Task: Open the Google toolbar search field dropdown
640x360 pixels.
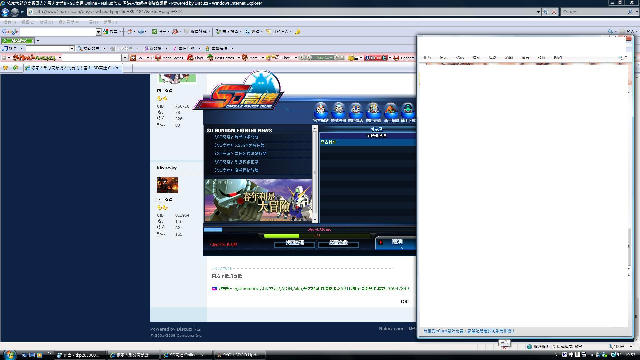Action: point(98,31)
